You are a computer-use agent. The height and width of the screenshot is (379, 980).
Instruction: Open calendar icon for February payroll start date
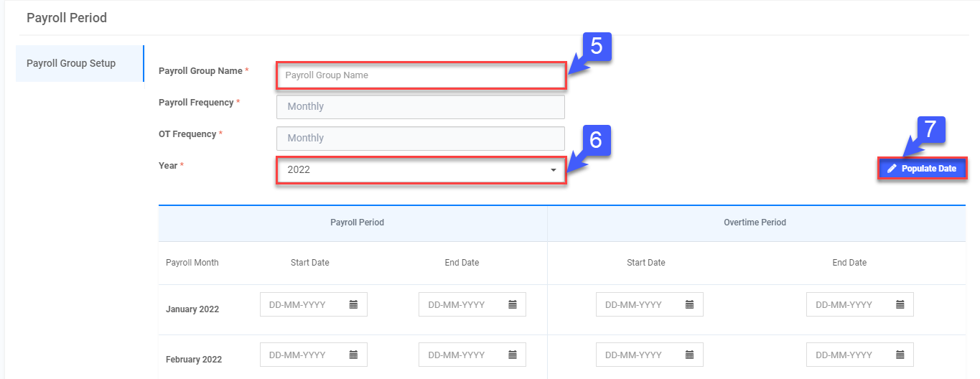[353, 355]
